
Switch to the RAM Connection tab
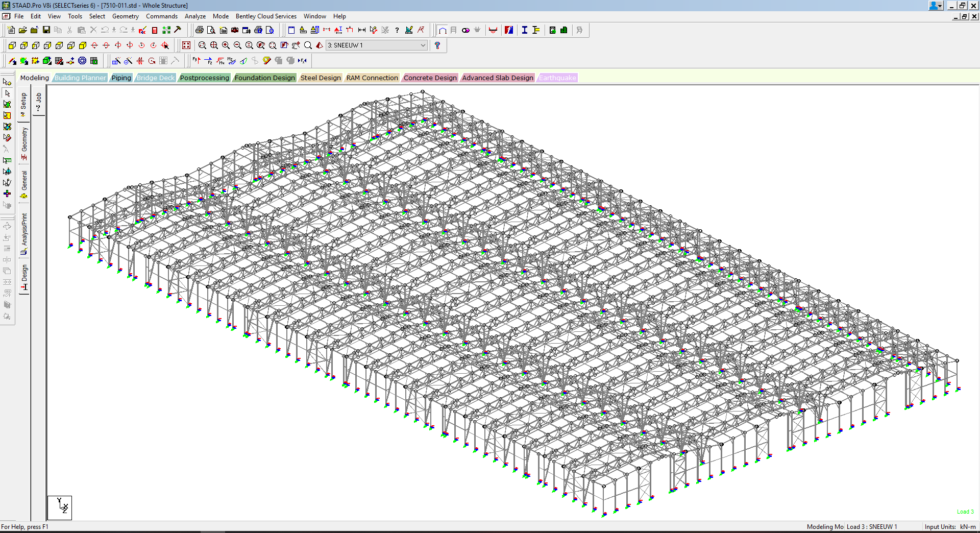[372, 78]
